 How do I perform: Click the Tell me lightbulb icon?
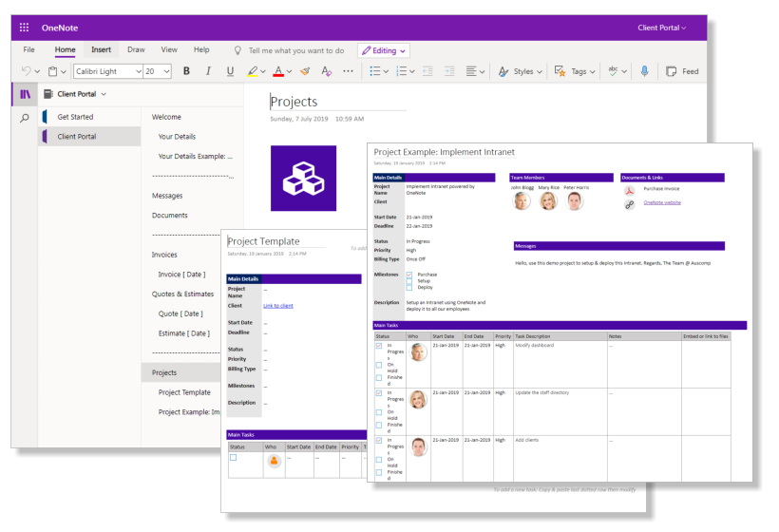point(237,50)
